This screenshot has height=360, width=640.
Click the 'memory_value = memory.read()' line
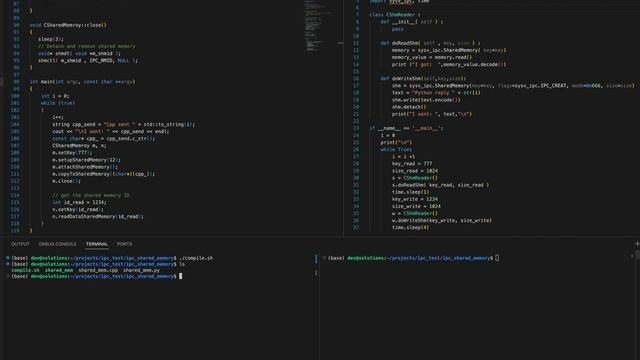tap(432, 57)
